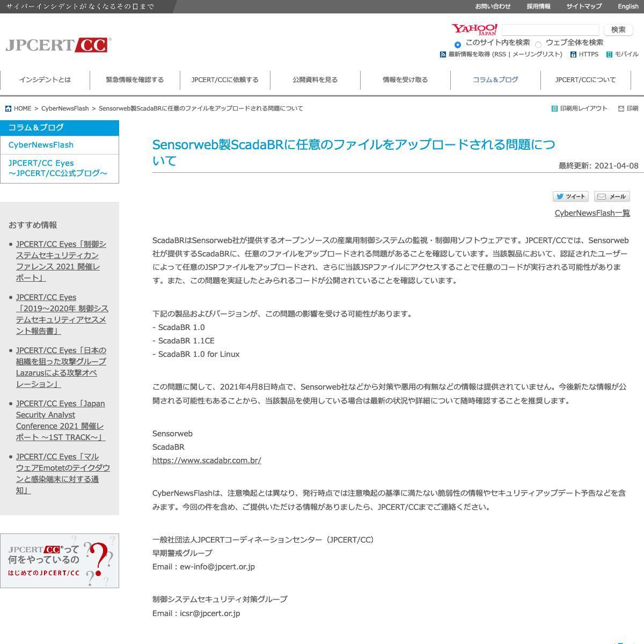Open 採用情報 link
The image size is (644, 644).
pyautogui.click(x=538, y=6)
